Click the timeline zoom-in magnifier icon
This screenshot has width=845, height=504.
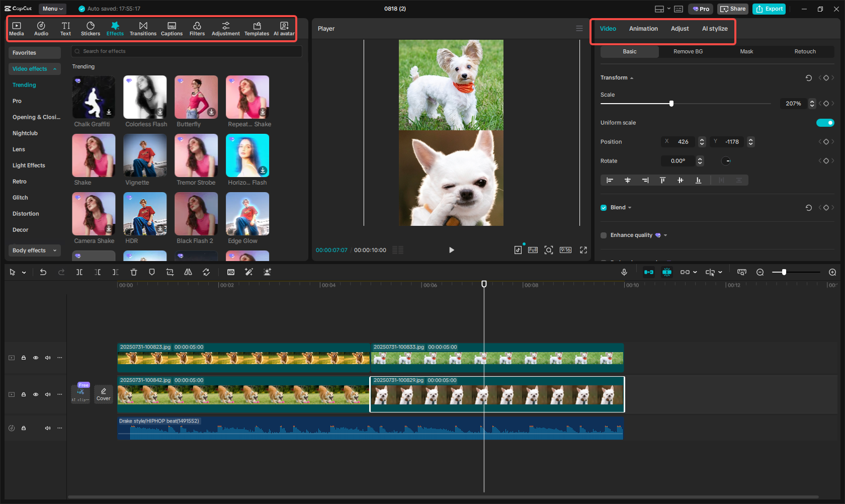[832, 272]
